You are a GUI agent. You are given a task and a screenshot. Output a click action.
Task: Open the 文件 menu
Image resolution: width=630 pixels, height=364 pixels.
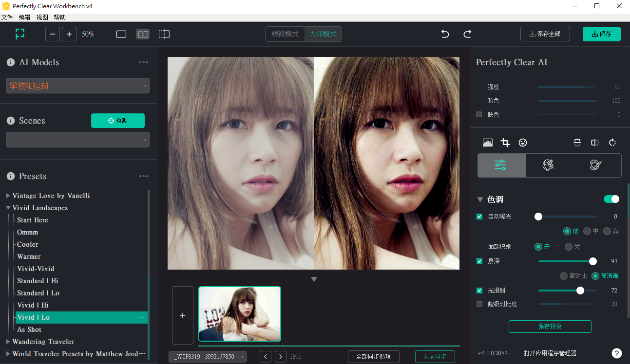pyautogui.click(x=7, y=17)
